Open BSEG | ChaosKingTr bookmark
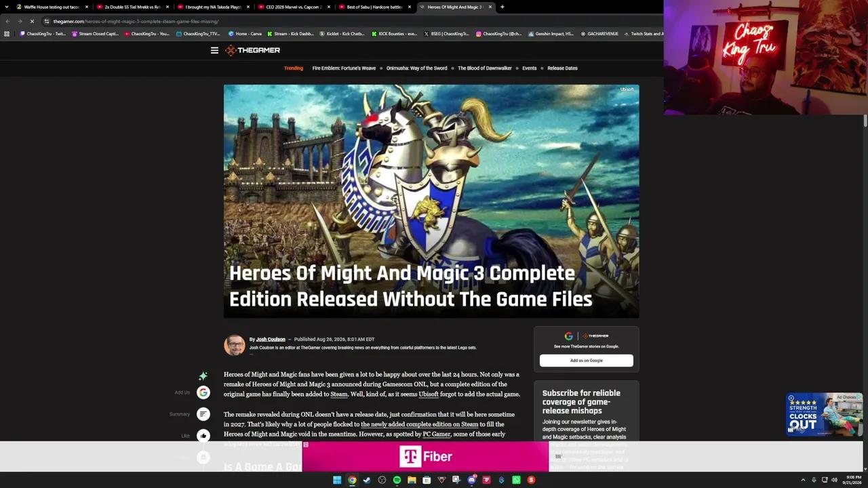This screenshot has width=868, height=488. pyautogui.click(x=446, y=34)
